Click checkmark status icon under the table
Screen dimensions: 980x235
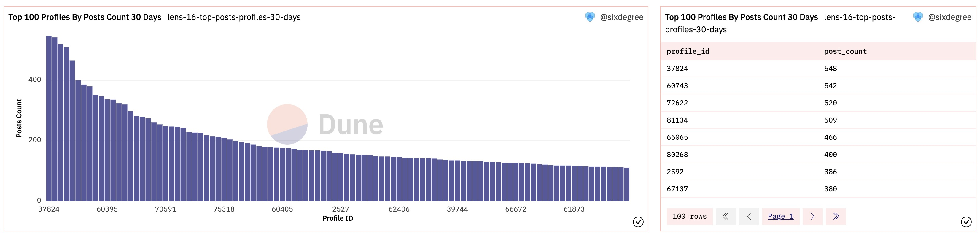[x=966, y=222]
